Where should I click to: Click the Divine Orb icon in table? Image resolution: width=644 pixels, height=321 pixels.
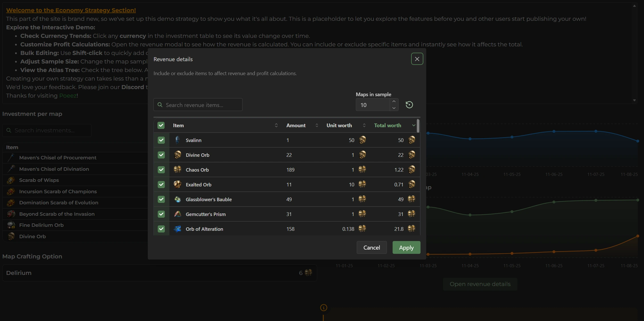pyautogui.click(x=177, y=155)
